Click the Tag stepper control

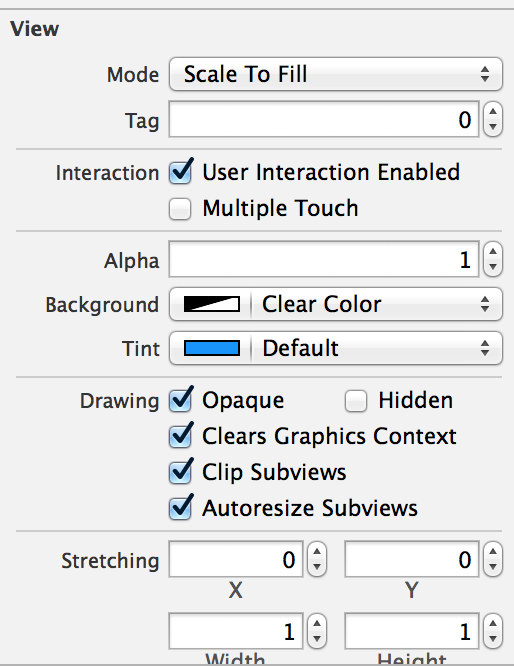pos(493,119)
